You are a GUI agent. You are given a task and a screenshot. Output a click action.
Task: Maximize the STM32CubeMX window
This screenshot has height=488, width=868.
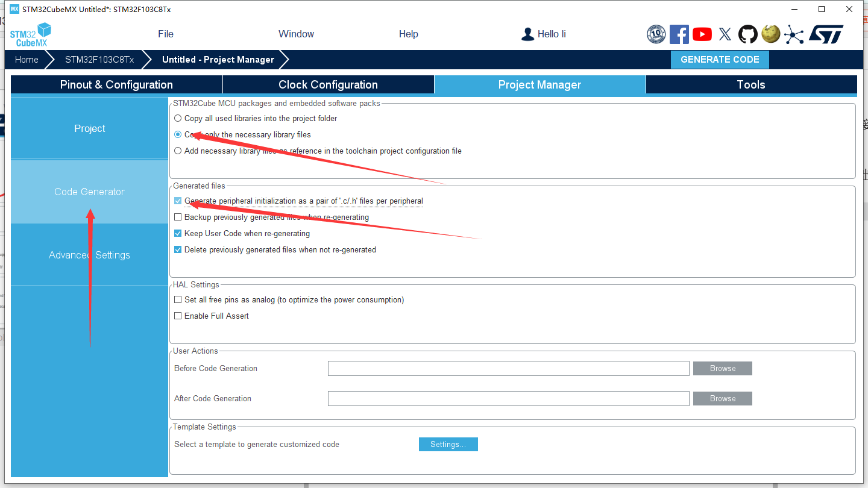[x=822, y=9]
